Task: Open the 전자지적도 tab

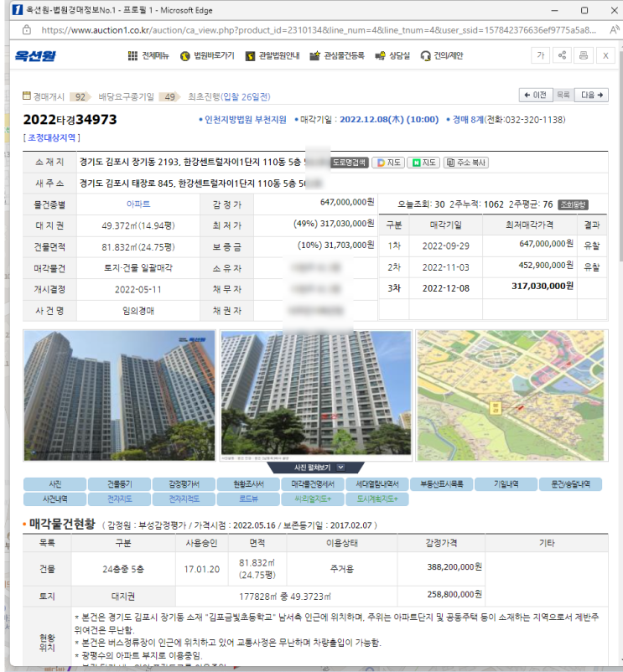Action: [184, 499]
